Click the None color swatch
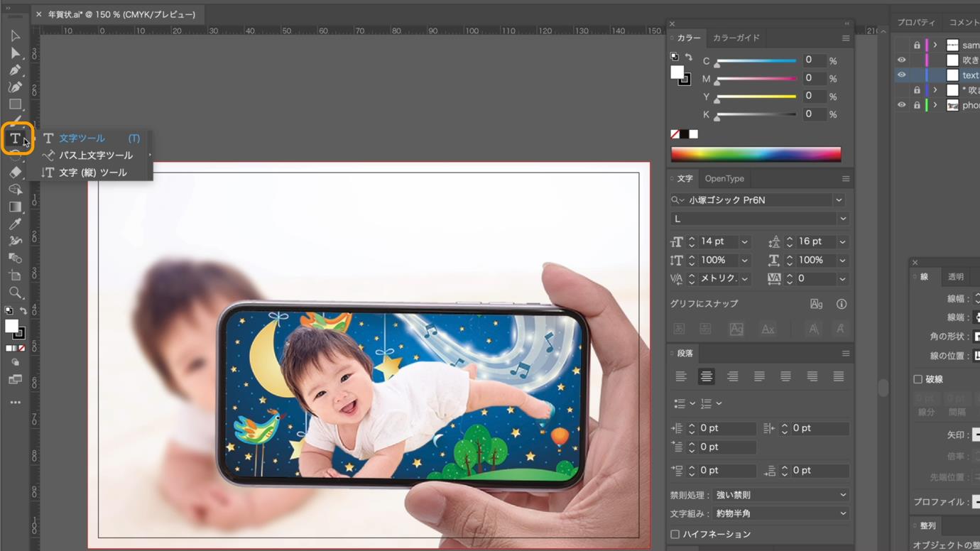This screenshot has height=551, width=980. tap(675, 134)
